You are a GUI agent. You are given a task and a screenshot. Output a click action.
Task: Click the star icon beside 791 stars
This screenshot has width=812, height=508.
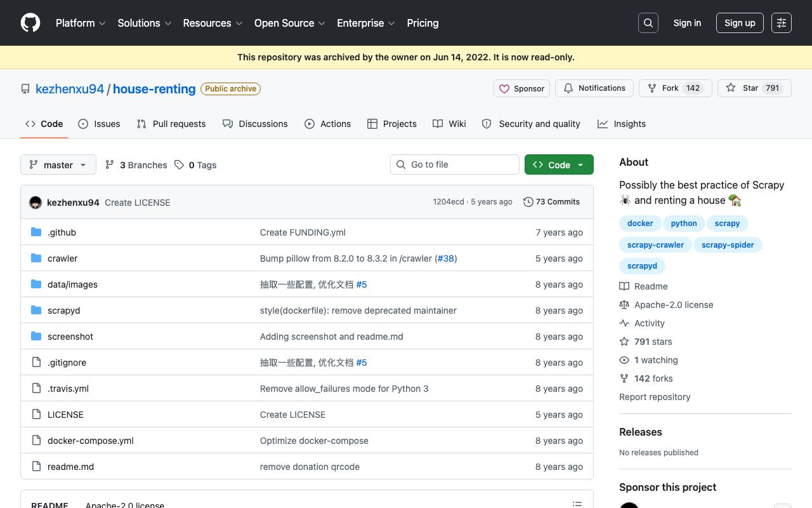point(624,342)
